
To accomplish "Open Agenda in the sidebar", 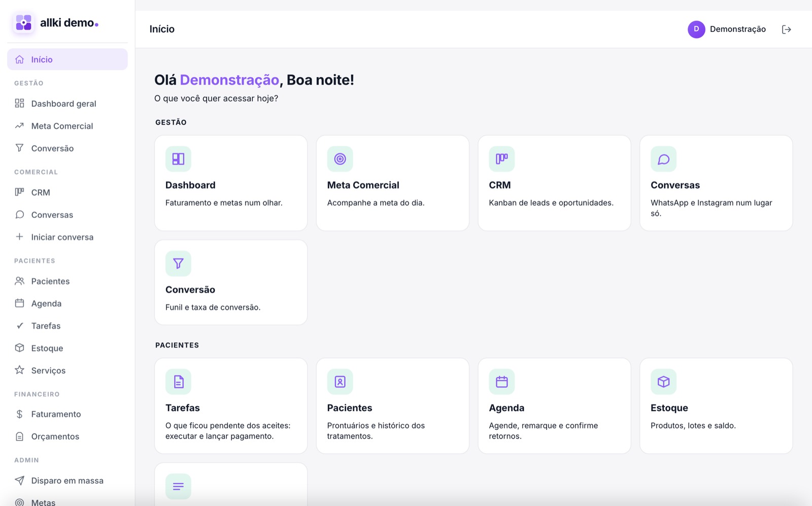I will [67, 303].
